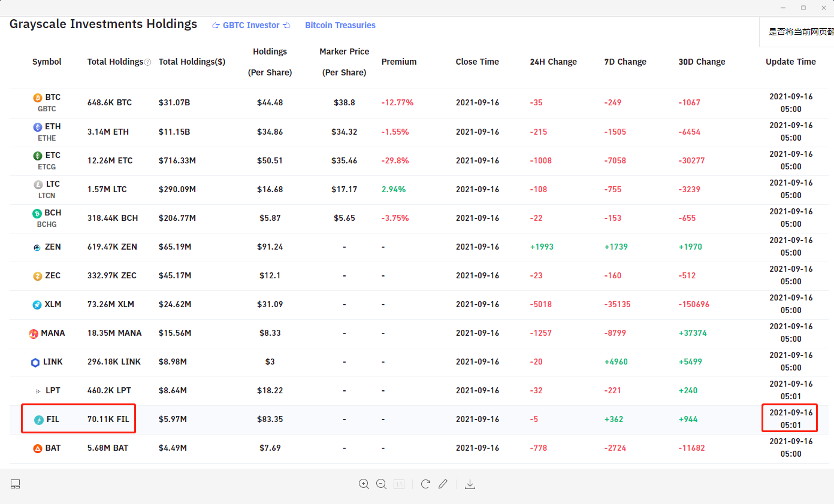Click the +37374 MANA 30D change

[x=693, y=333]
